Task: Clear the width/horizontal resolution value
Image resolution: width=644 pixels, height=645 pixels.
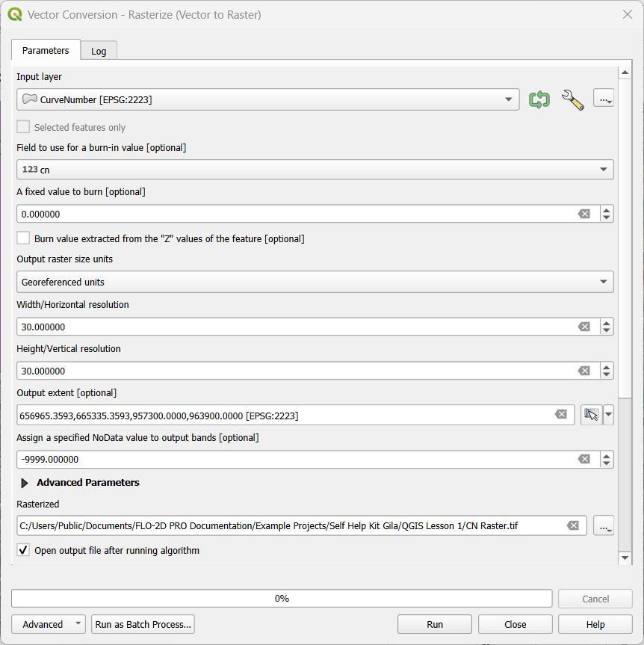Action: click(584, 327)
